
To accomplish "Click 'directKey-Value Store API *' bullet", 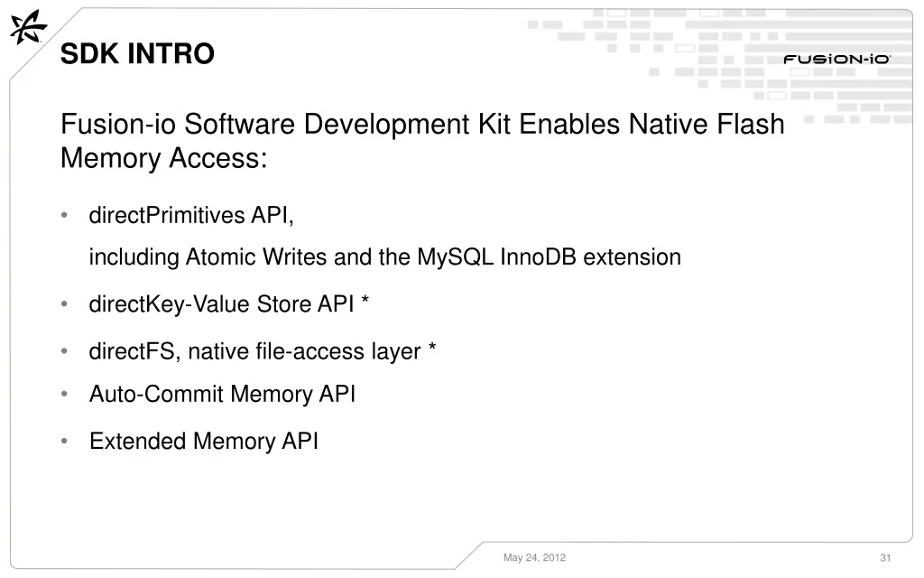I will [228, 304].
